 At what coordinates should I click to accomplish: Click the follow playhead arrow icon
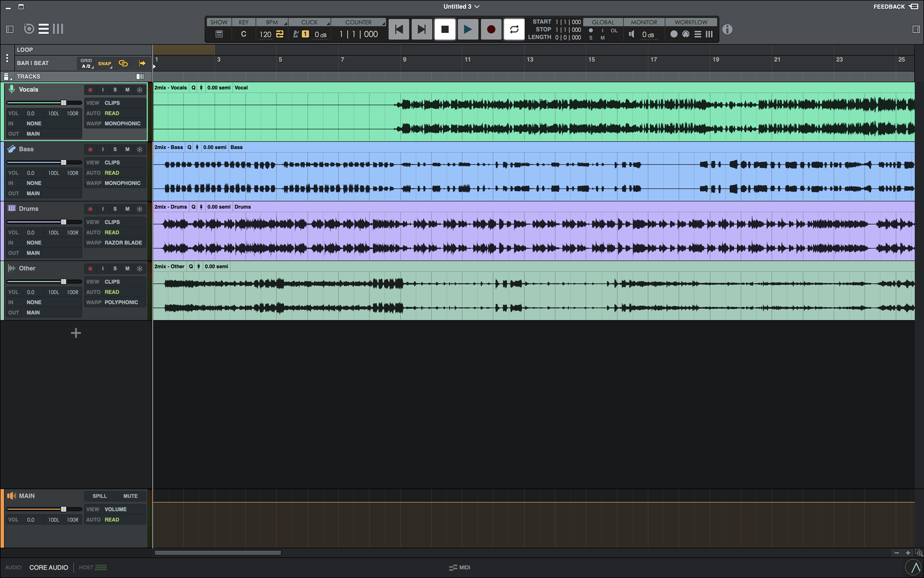coord(142,63)
